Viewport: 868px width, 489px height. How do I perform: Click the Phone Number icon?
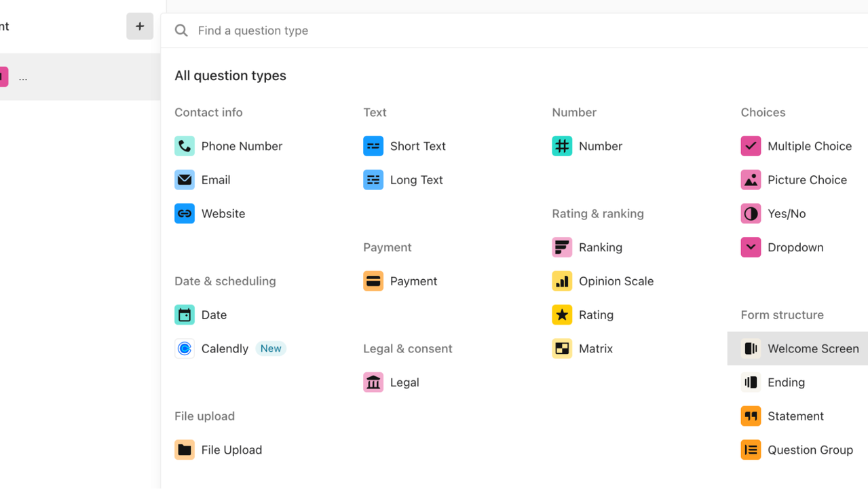[x=185, y=146]
